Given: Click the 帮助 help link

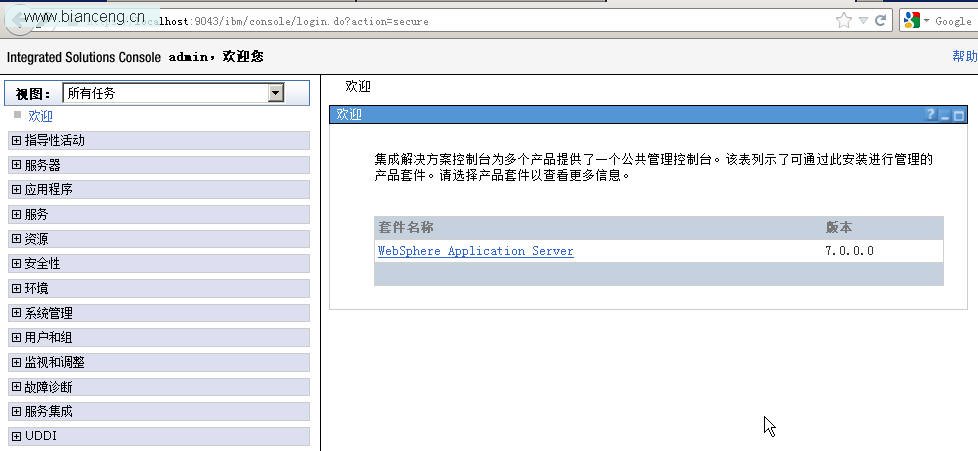Looking at the screenshot, I should [964, 56].
